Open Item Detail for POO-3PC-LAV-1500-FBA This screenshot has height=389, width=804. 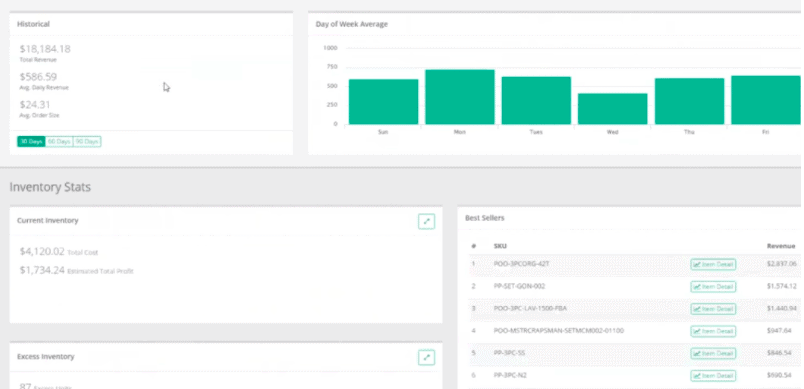coord(713,309)
